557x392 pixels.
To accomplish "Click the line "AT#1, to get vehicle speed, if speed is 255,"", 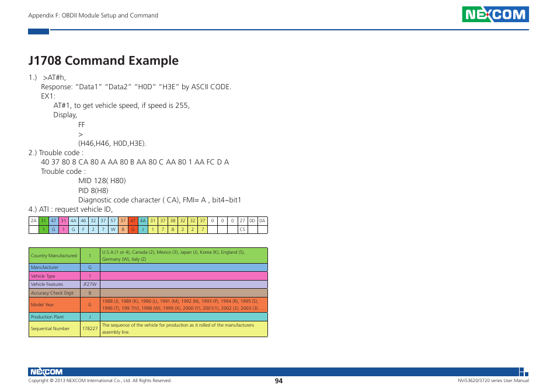I will click(121, 106).
